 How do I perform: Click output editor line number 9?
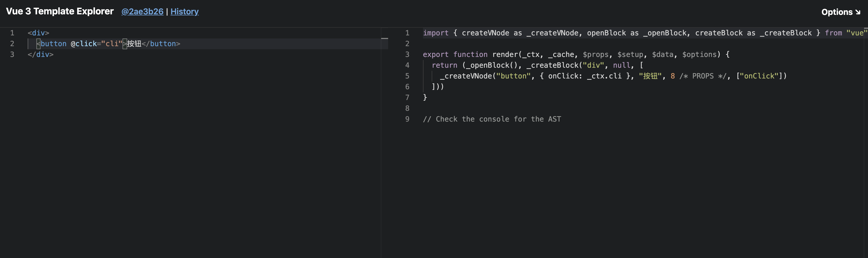(x=407, y=119)
